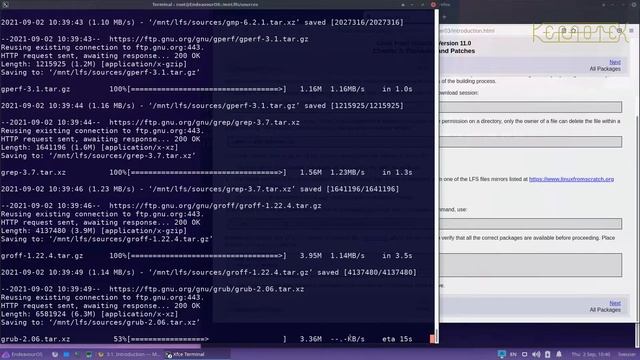
Task: Click 'Length: 1215925 (1.2M)' line in terminal
Action: pos(94,64)
